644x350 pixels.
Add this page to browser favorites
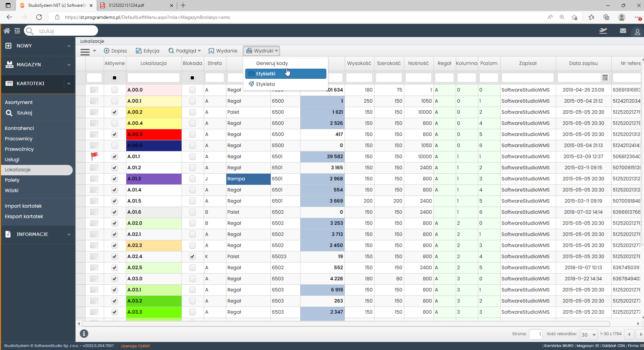tap(575, 17)
